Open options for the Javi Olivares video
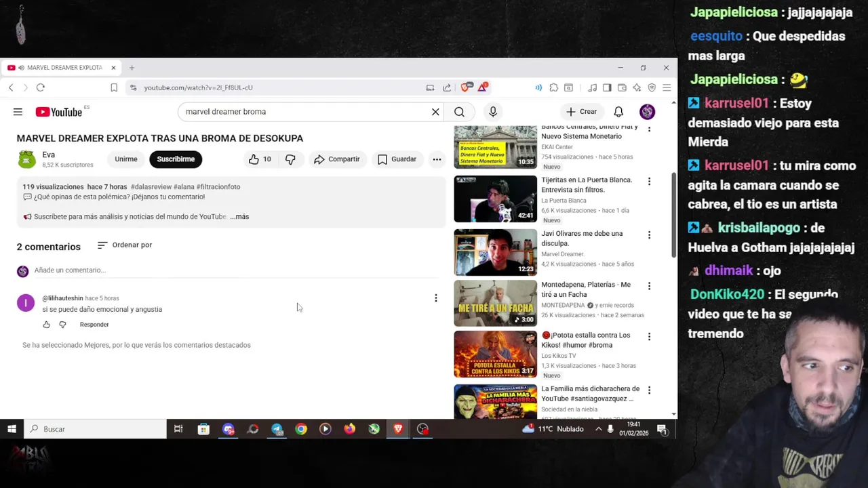 pyautogui.click(x=649, y=235)
